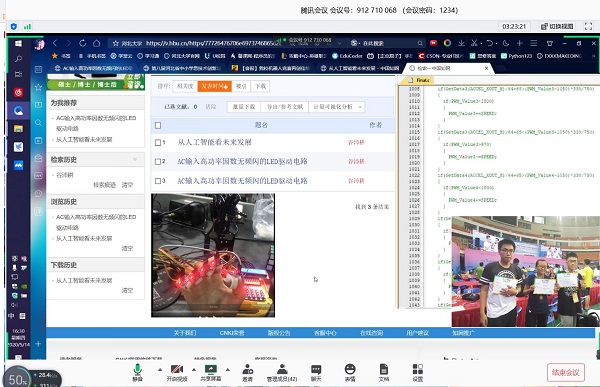Check the box for result 2
The width and height of the screenshot is (600, 387).
(x=158, y=162)
